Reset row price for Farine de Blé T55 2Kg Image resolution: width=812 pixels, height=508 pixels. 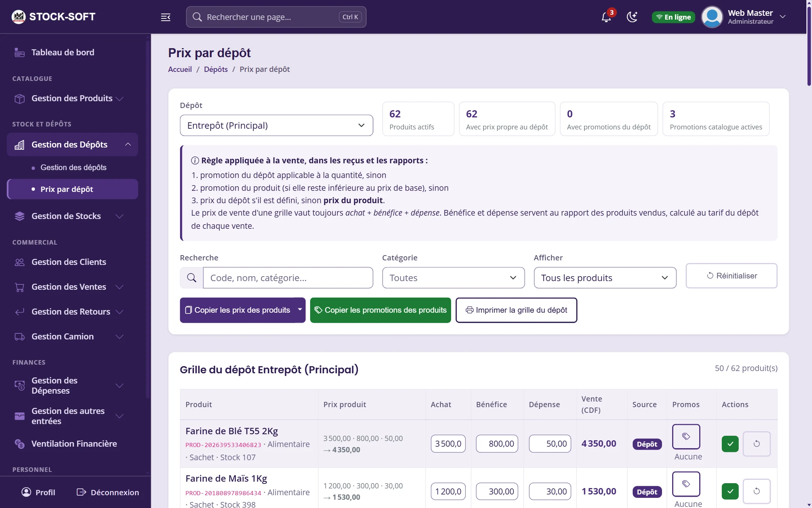click(x=757, y=444)
